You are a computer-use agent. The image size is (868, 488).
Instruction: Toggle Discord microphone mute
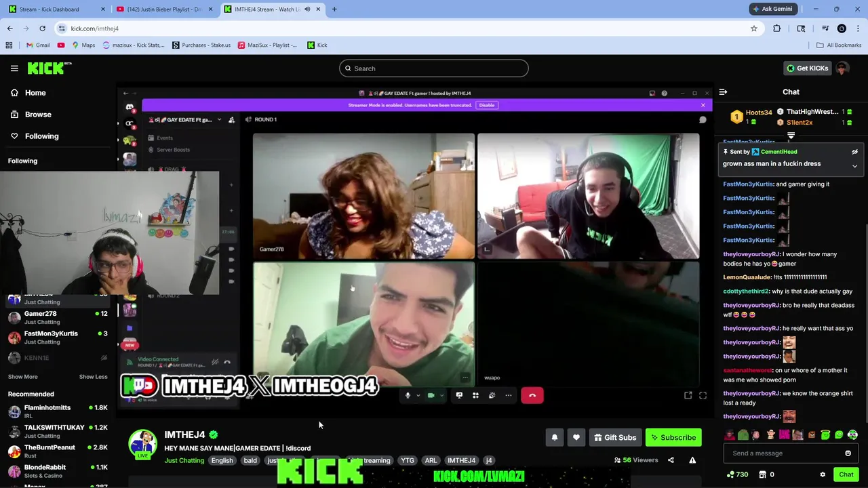[408, 395]
